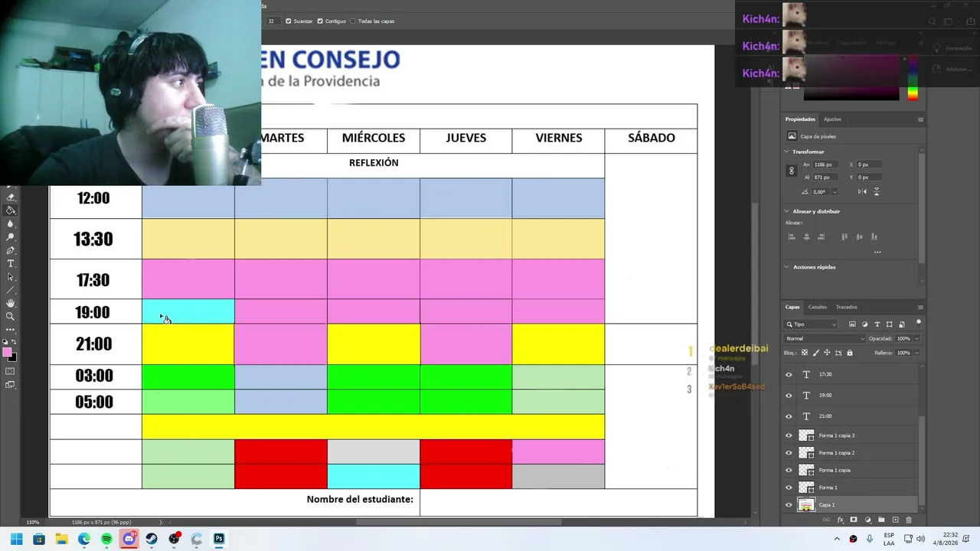
Task: Open the Capas panel menu
Action: coord(920,307)
